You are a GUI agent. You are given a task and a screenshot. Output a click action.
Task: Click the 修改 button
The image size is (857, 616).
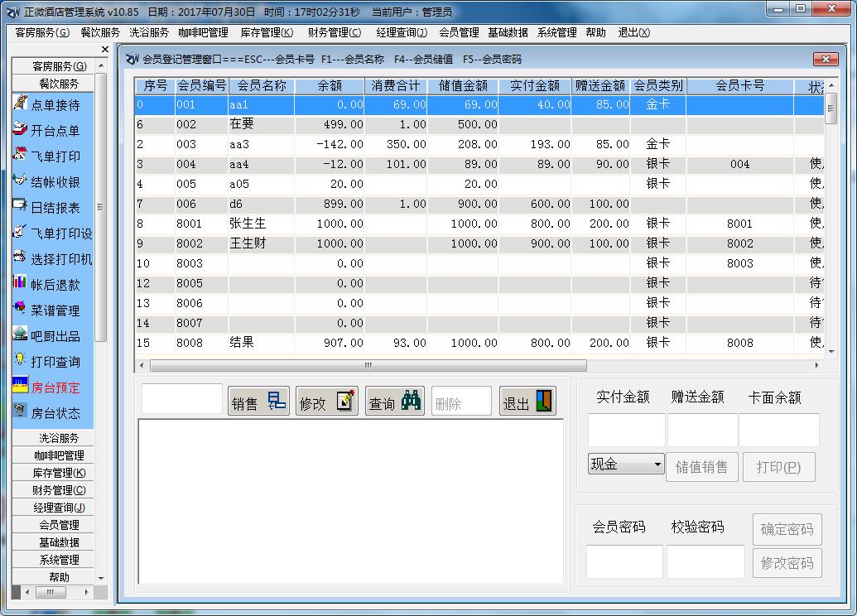point(327,402)
